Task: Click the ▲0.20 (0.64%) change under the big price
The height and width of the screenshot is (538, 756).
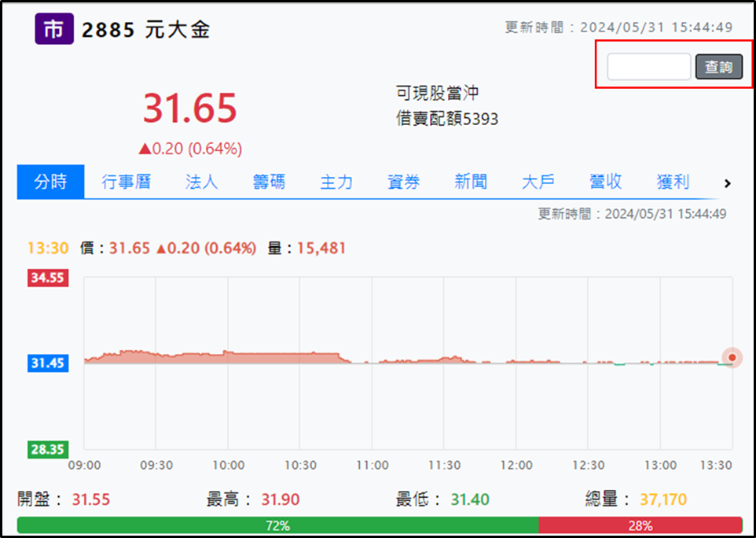Action: [x=190, y=149]
